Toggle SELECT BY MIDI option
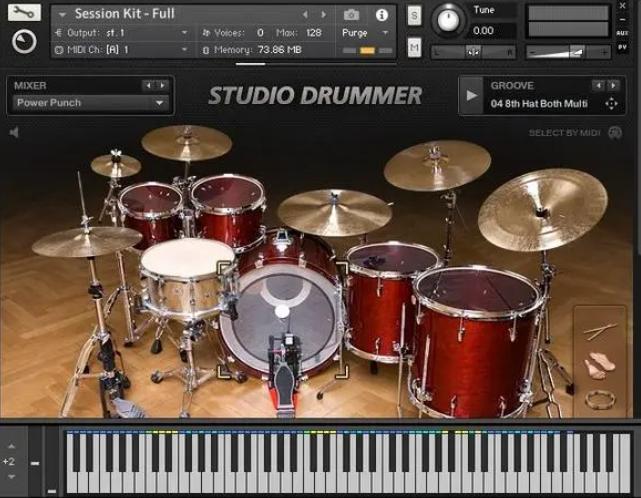The height and width of the screenshot is (498, 641). point(564,133)
